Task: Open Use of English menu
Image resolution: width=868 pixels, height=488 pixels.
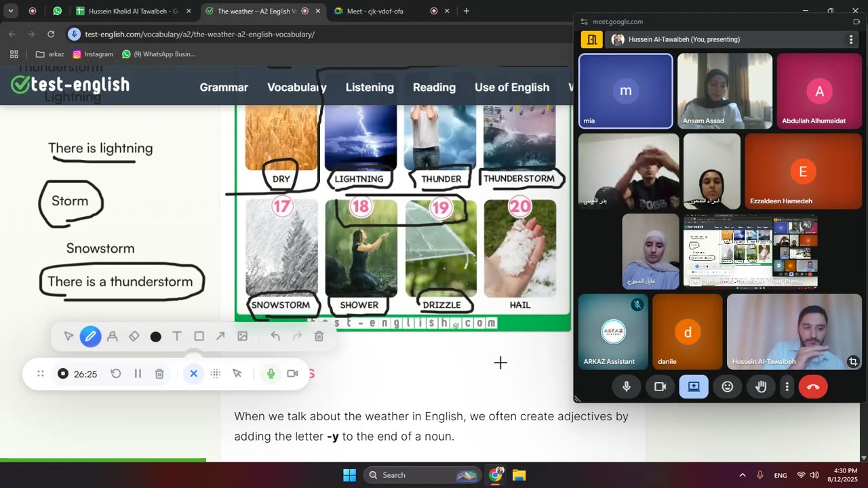Action: click(512, 87)
